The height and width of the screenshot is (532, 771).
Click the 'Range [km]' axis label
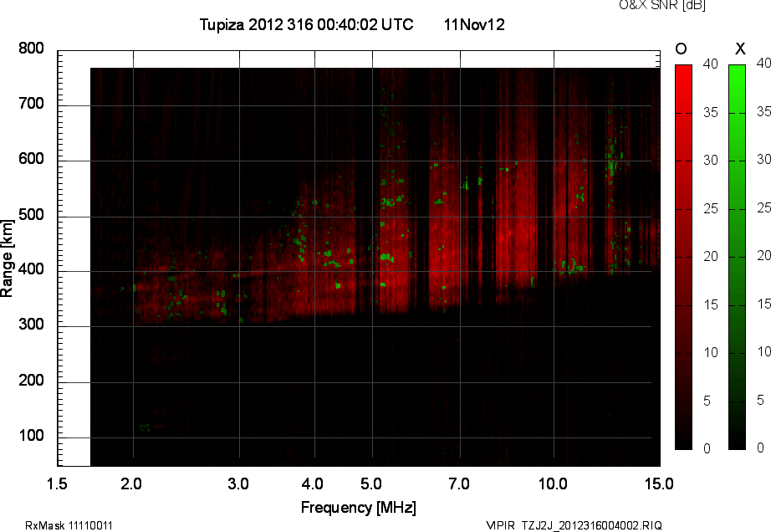[x=7, y=258]
